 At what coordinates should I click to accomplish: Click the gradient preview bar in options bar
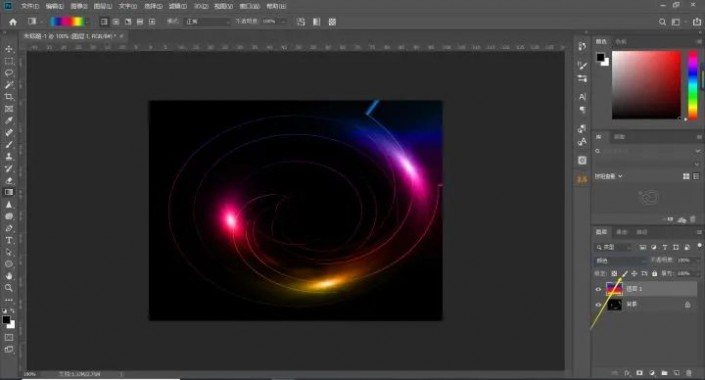[x=67, y=22]
